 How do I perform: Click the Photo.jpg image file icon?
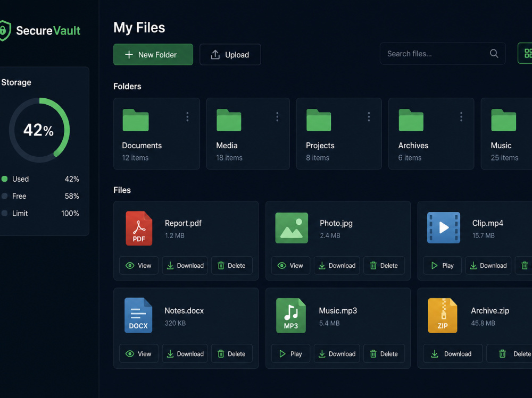(x=292, y=228)
